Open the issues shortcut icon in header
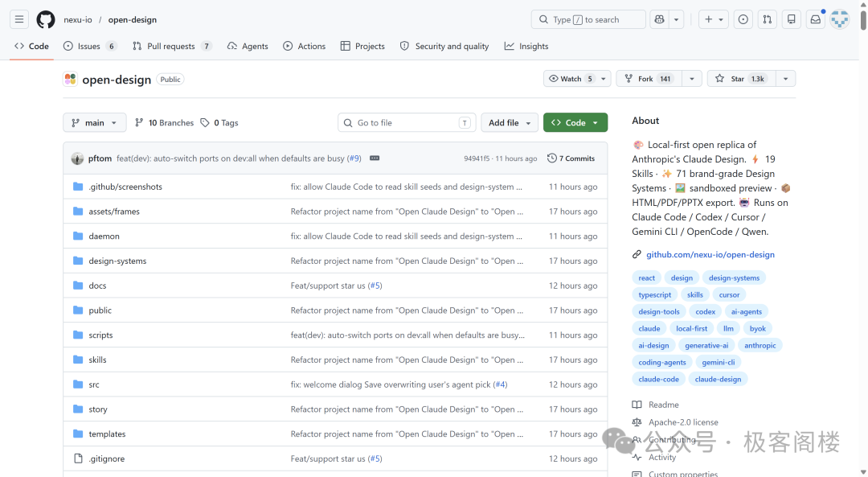 (x=743, y=19)
